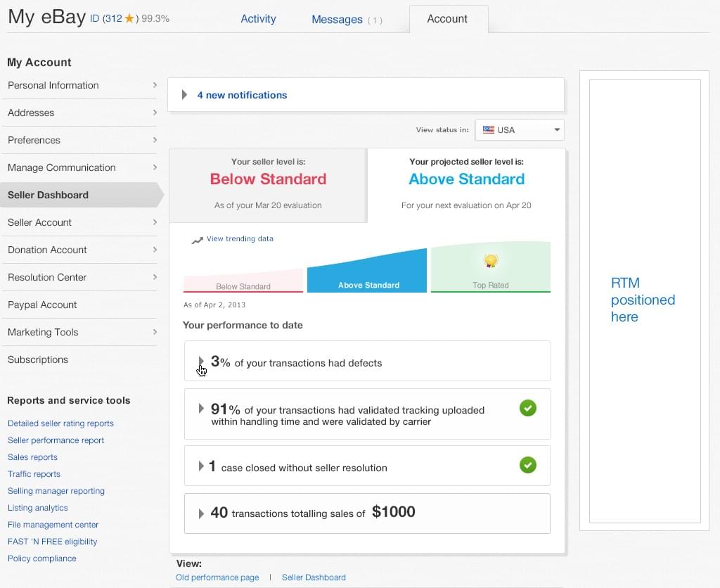Open Seller performance report link
The height and width of the screenshot is (588, 720).
[56, 440]
